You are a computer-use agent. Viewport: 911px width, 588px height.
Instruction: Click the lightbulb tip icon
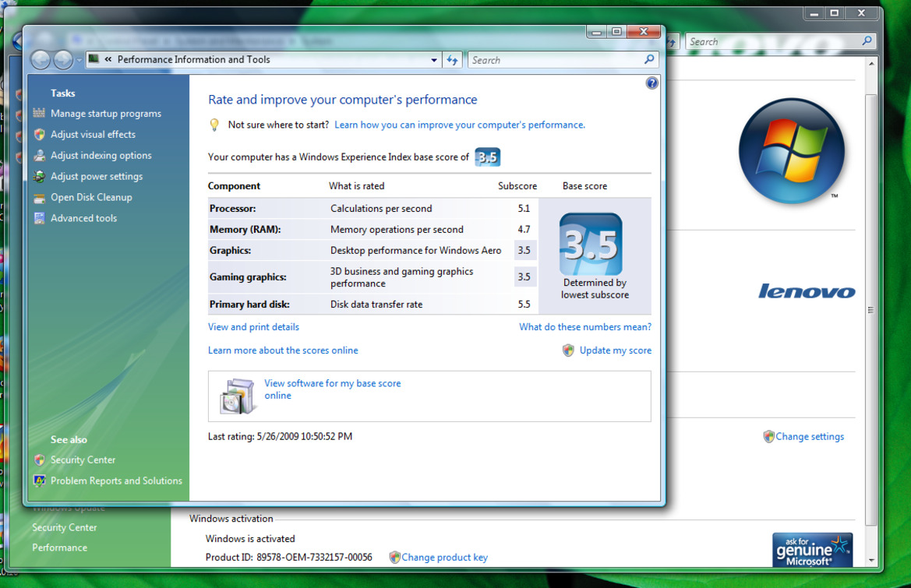[214, 125]
